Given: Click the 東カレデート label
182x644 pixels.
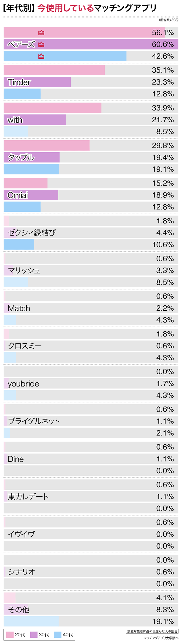Looking at the screenshot, I should [28, 496].
